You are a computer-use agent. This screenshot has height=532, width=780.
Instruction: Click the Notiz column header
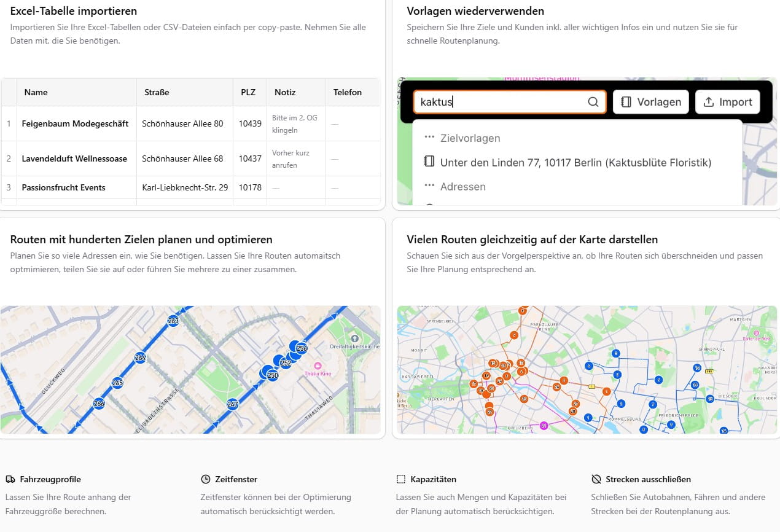297,92
